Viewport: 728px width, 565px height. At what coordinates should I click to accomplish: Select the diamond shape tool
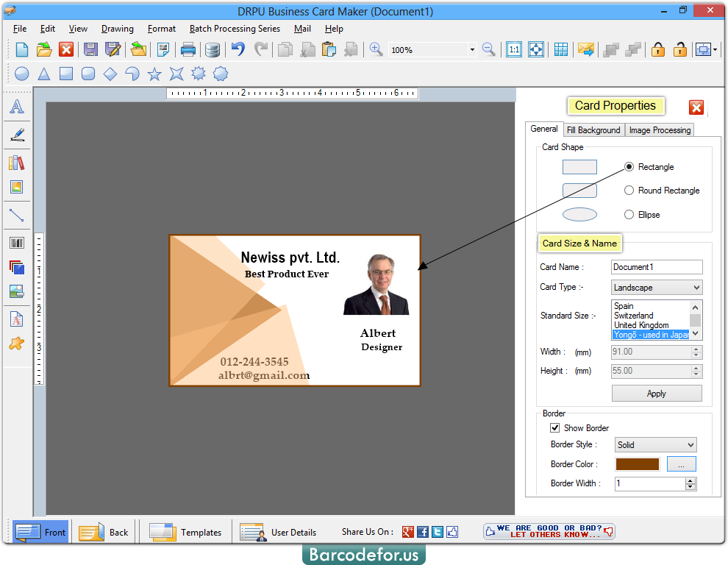110,74
